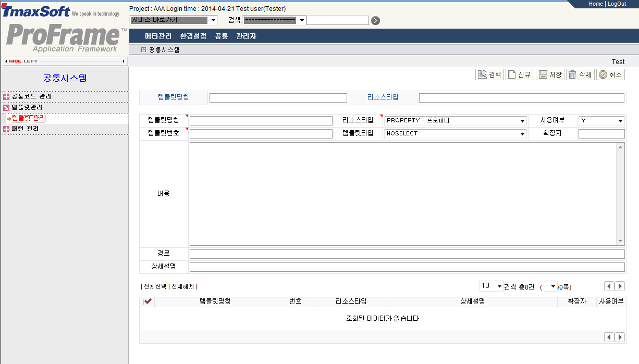
Task: Open the 템플릿타입 NOSELECT dropdown
Action: [x=522, y=134]
